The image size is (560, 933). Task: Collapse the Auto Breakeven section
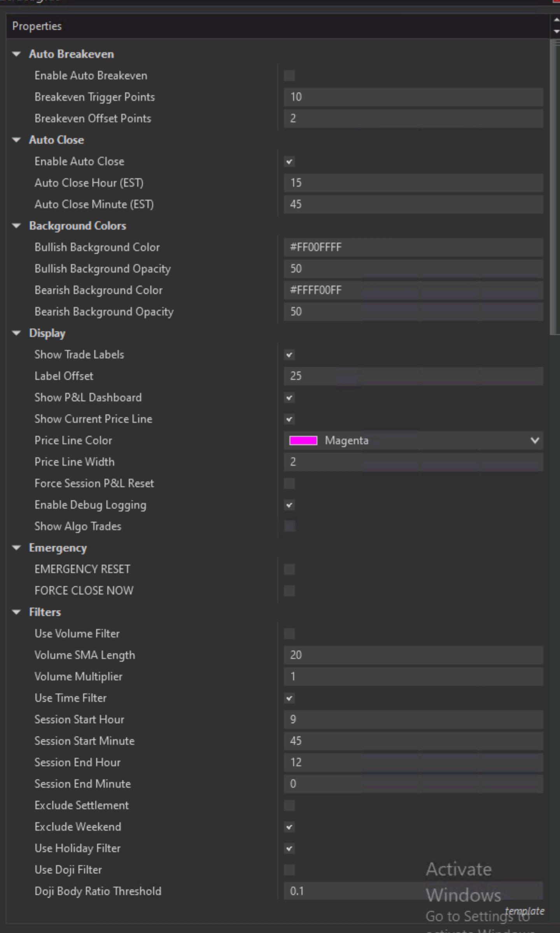16,54
